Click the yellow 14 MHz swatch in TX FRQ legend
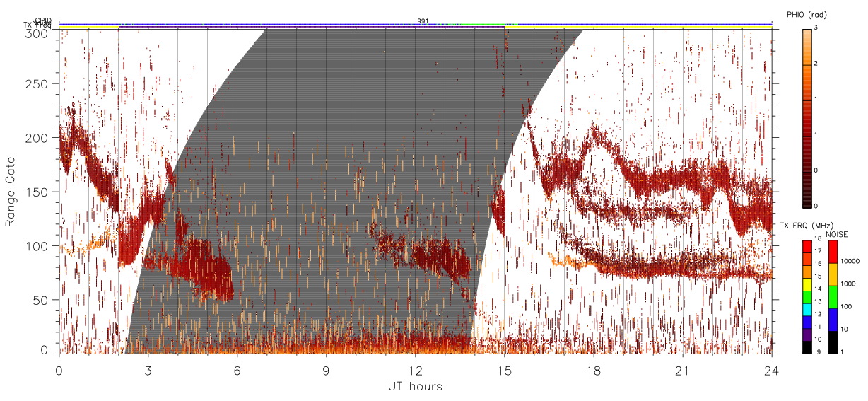The width and height of the screenshot is (868, 401). [x=807, y=285]
